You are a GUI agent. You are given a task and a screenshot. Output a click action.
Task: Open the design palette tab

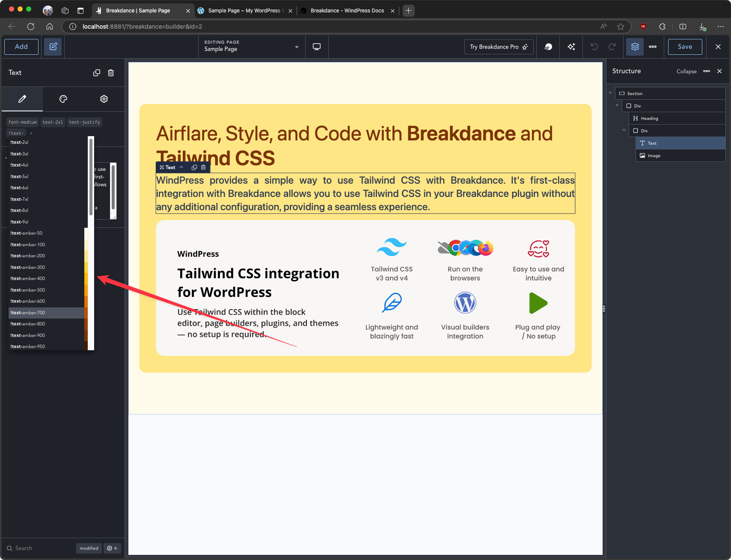point(63,99)
